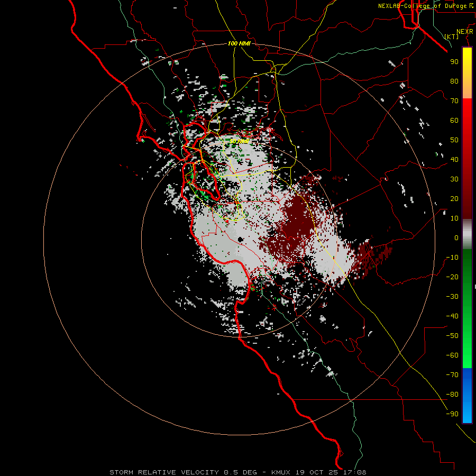
Task: Click the -70 value on the velocity scale
Action: coord(452,375)
